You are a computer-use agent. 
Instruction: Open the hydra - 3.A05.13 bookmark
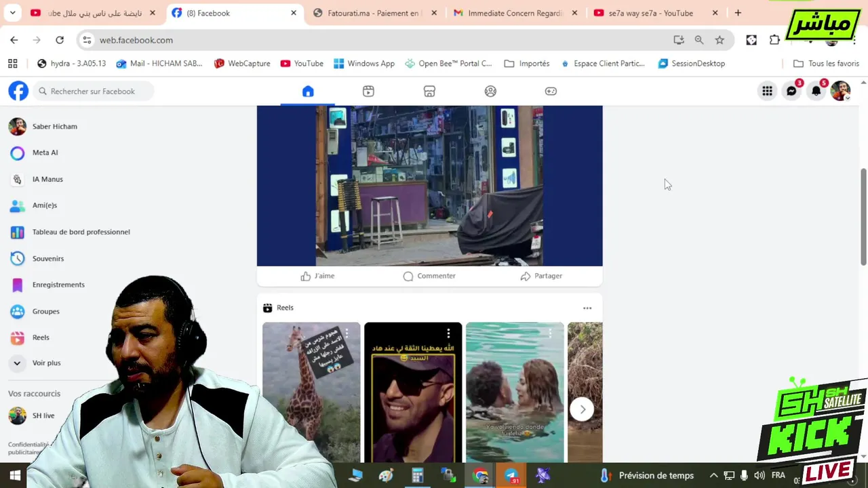click(72, 63)
